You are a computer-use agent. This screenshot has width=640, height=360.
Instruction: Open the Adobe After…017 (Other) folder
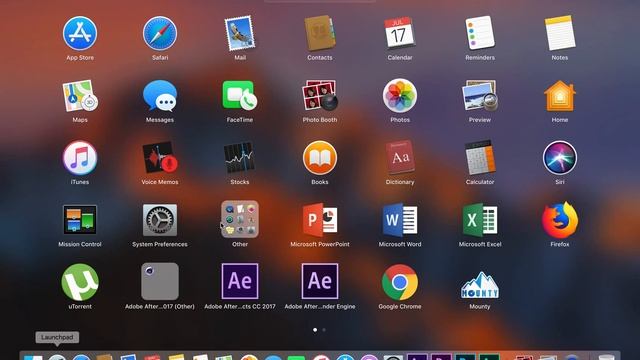pyautogui.click(x=160, y=281)
